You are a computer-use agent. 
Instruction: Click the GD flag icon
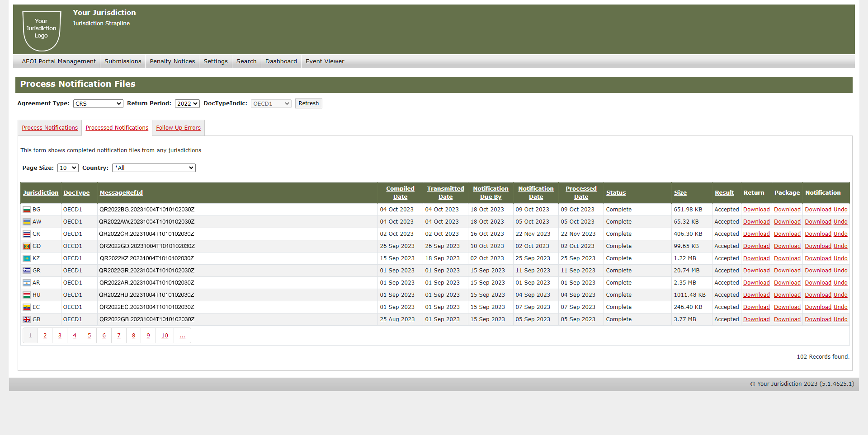click(x=27, y=246)
